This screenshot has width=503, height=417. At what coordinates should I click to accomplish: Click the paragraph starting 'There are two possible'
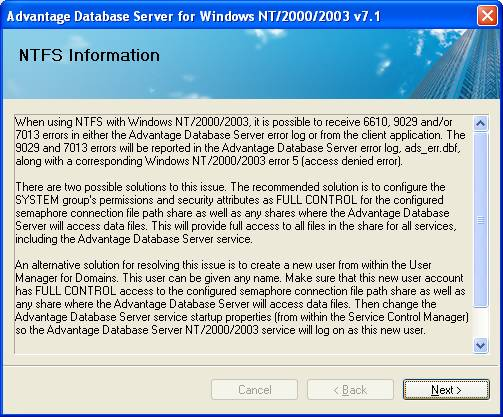pyautogui.click(x=236, y=213)
